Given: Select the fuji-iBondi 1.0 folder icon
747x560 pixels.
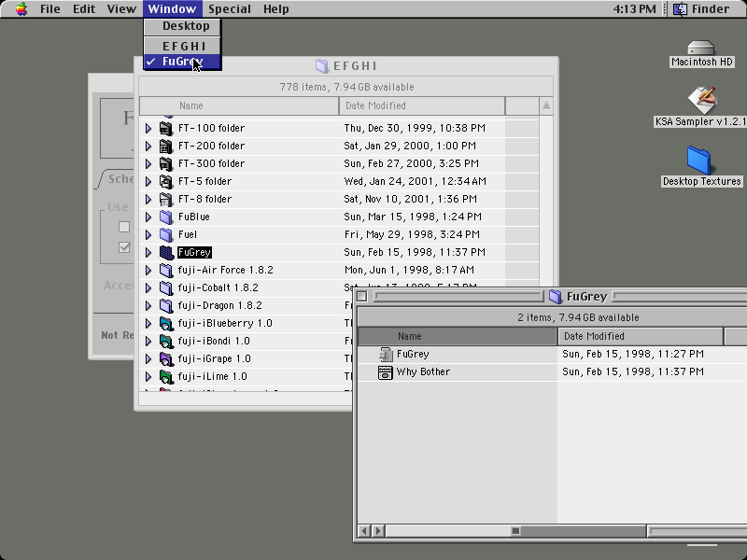Looking at the screenshot, I should click(166, 341).
